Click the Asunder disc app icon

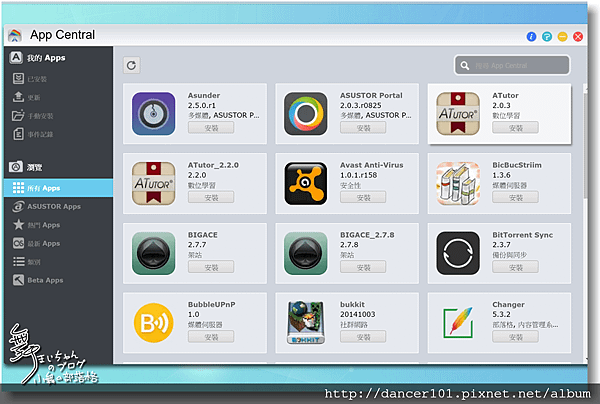tap(153, 114)
